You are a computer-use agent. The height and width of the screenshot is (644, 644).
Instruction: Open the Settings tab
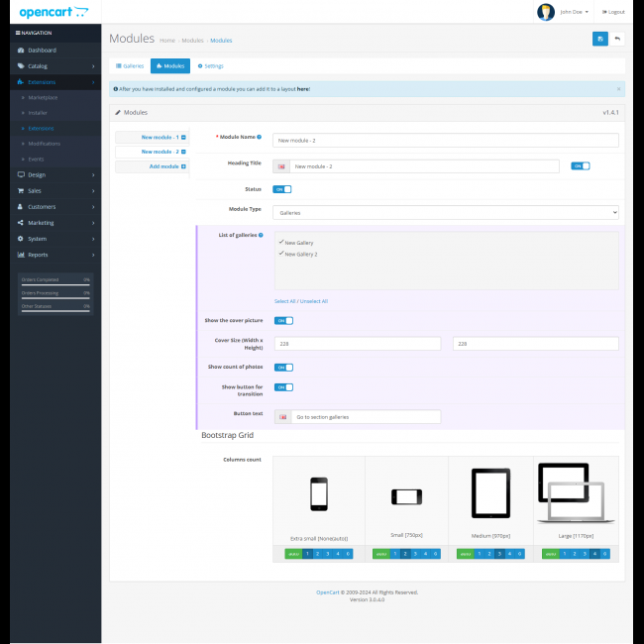coord(210,65)
